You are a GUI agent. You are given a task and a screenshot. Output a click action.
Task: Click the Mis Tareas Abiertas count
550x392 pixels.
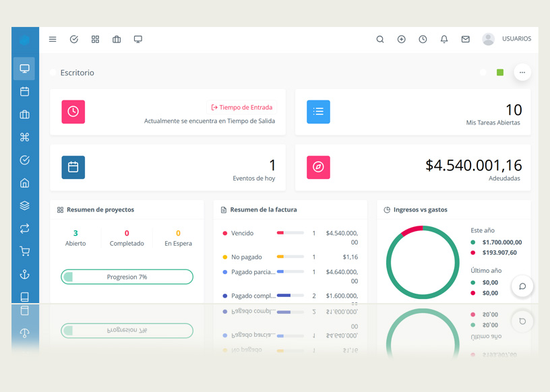tap(513, 110)
